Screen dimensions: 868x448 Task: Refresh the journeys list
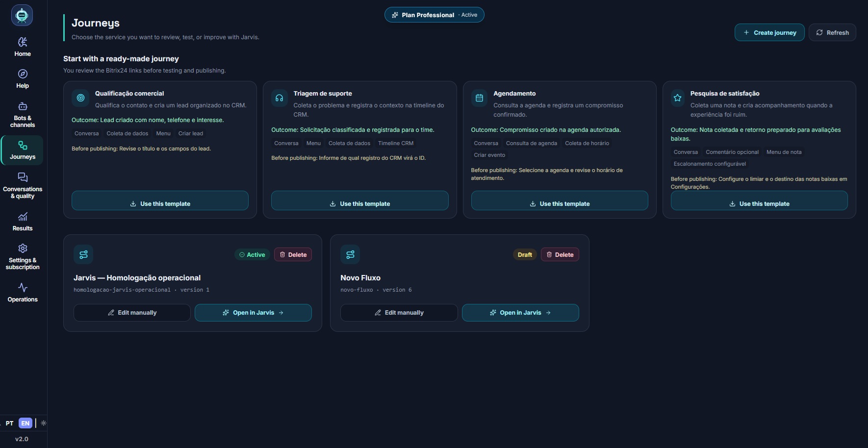(x=832, y=32)
